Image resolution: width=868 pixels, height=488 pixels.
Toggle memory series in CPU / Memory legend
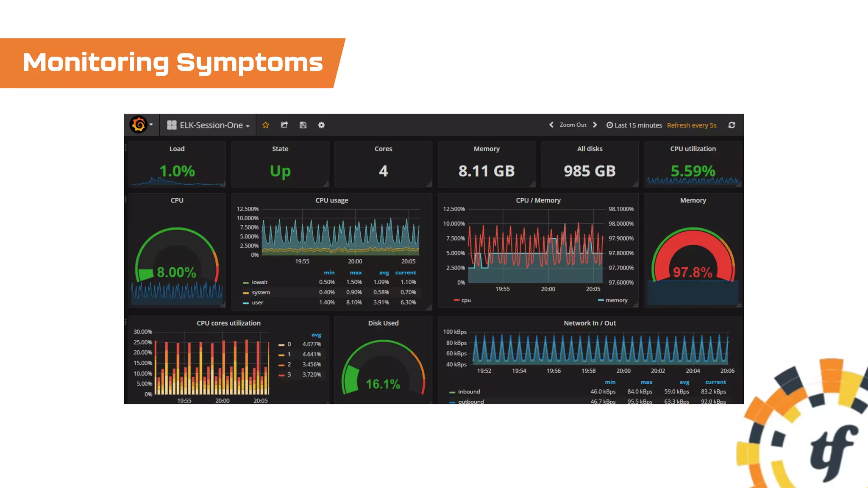[617, 300]
